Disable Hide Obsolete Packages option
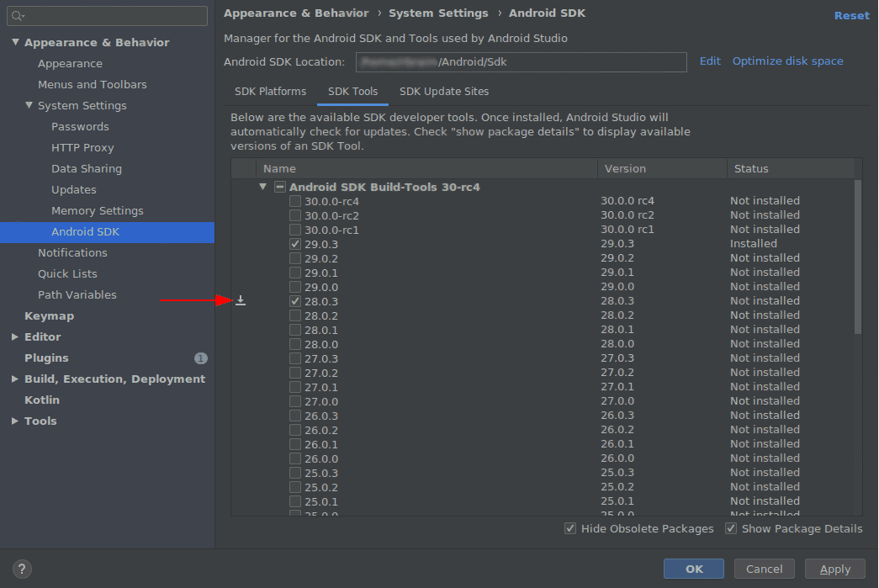 coord(571,529)
